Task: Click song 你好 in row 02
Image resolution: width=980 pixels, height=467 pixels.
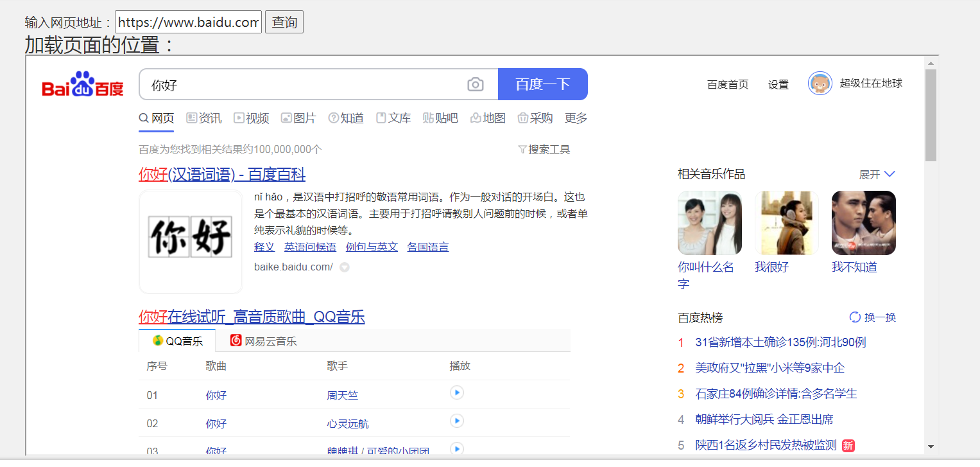Action: [216, 423]
